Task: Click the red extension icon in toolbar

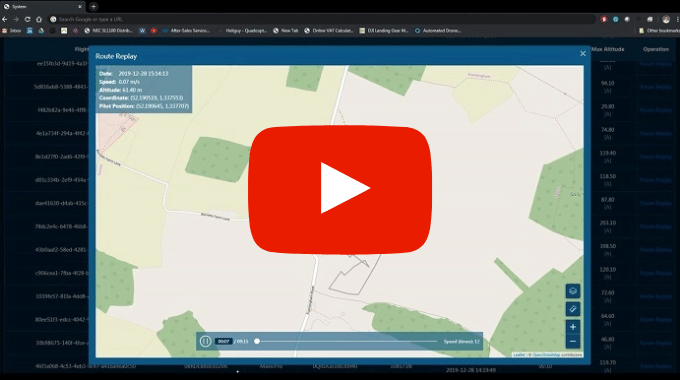Action: [x=604, y=19]
